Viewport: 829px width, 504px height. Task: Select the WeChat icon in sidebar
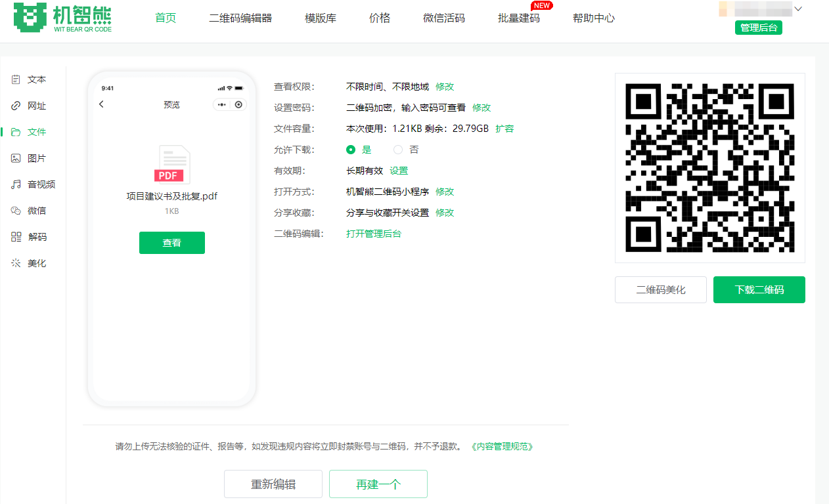click(16, 211)
